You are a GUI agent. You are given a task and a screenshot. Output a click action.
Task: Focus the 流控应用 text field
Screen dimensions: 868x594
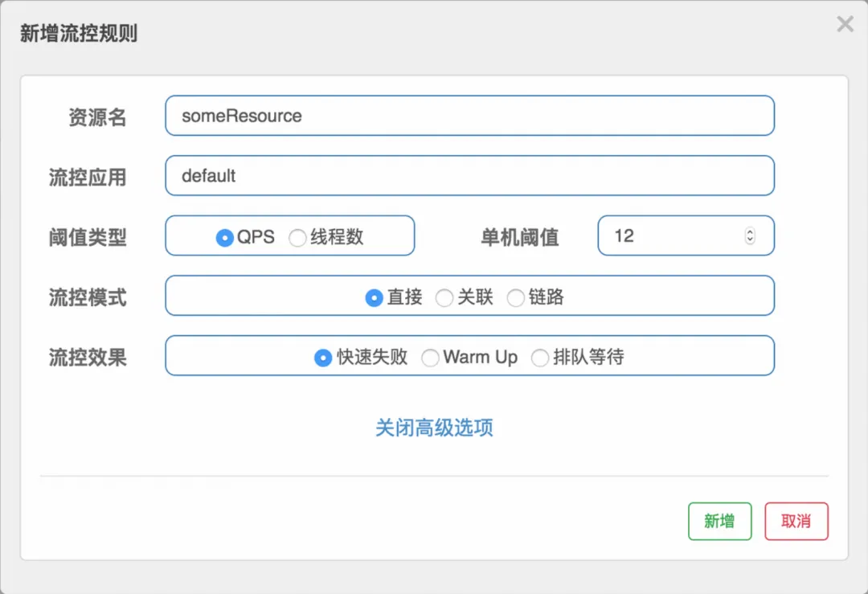469,176
